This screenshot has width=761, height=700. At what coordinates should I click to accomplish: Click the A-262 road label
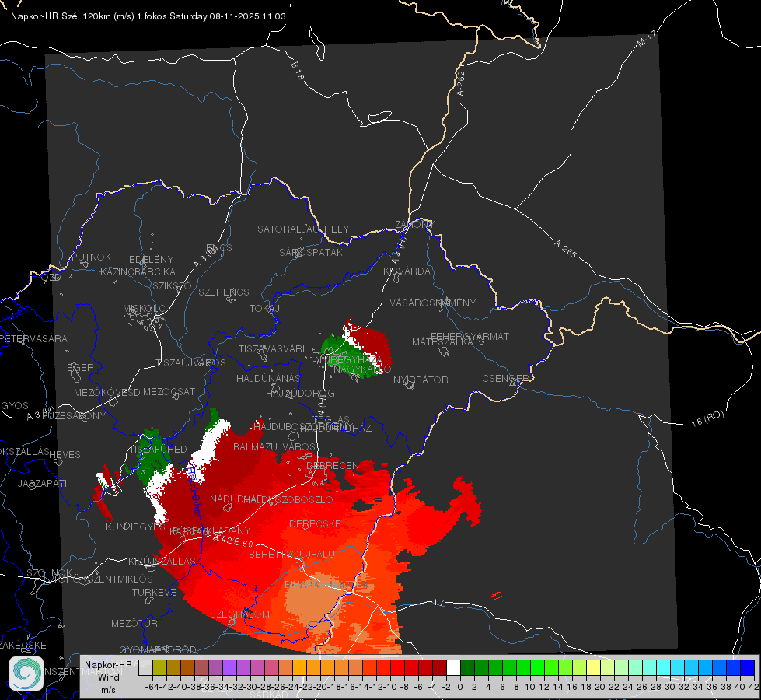coord(461,83)
